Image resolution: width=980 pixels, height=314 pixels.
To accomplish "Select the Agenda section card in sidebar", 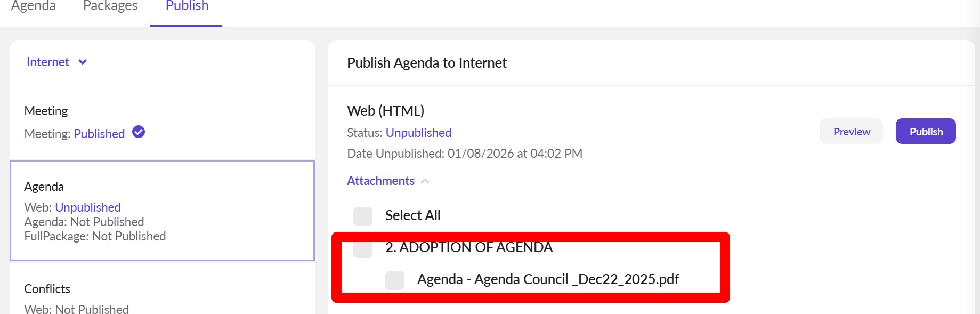I will (162, 211).
